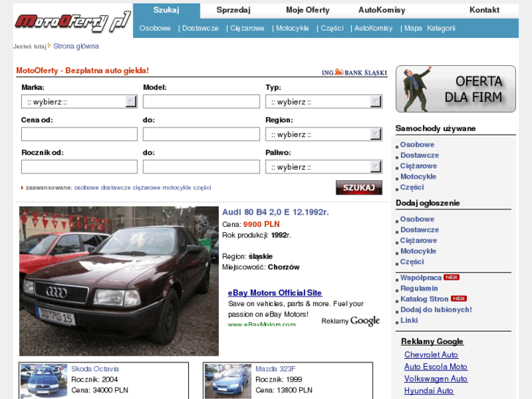Click the Oferta dla firm banner

click(x=456, y=89)
